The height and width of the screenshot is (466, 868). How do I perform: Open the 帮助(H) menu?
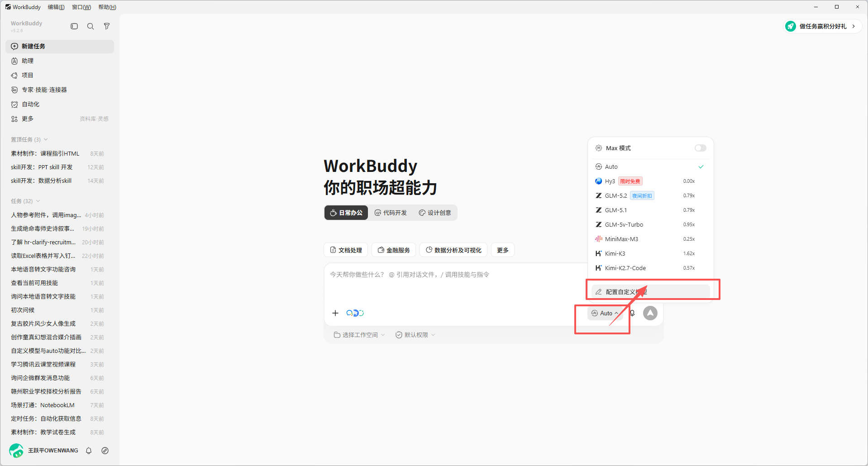107,7
